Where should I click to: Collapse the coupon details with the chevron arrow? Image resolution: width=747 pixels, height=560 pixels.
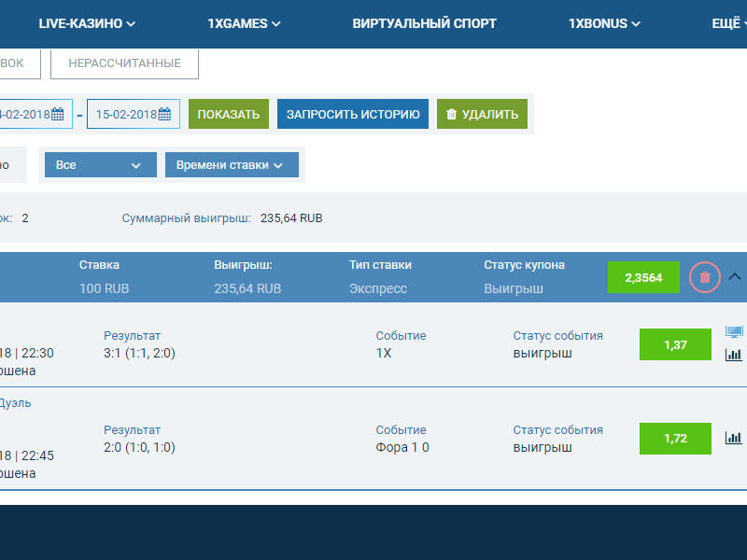735,276
